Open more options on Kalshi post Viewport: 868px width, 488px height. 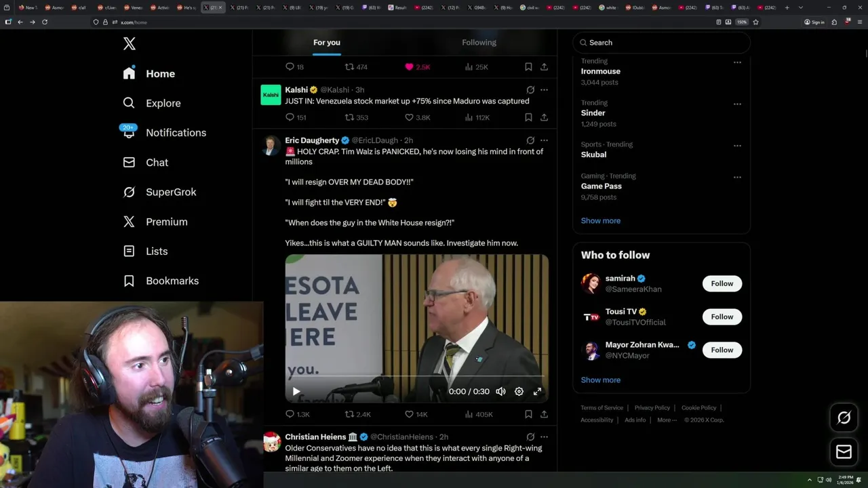click(544, 89)
